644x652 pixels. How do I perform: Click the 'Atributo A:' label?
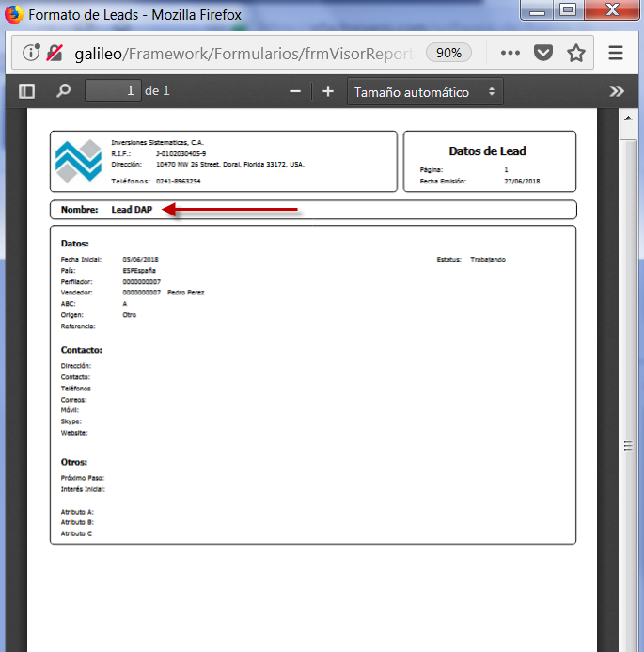tap(77, 512)
